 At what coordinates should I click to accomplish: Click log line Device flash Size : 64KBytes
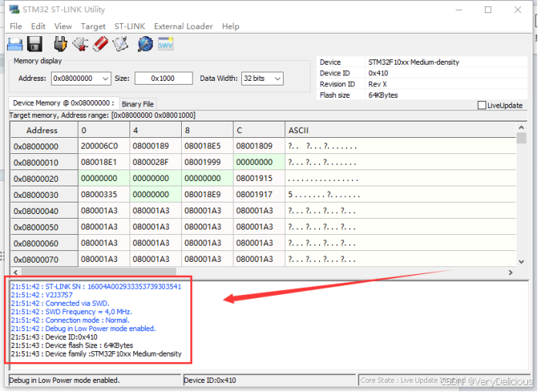pyautogui.click(x=72, y=345)
